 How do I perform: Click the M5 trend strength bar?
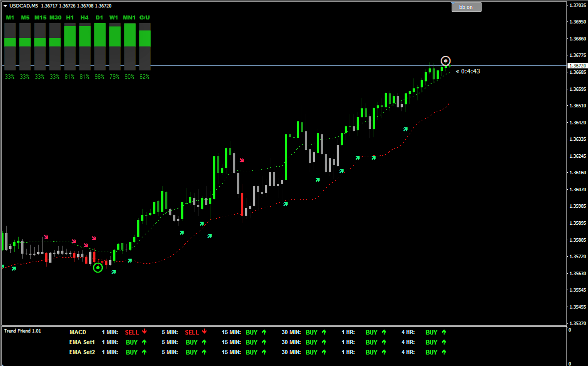(x=25, y=46)
